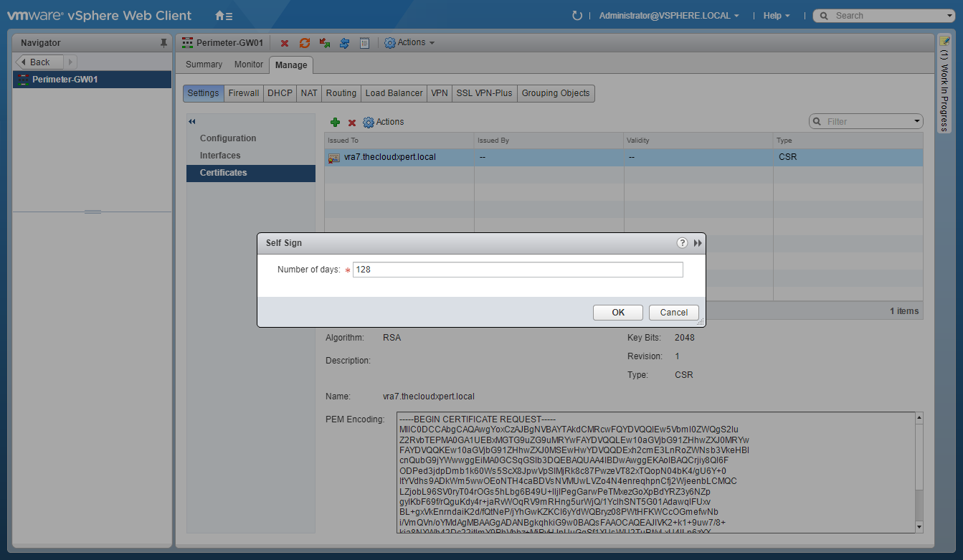The width and height of the screenshot is (963, 560).
Task: Open the Help dropdown menu
Action: [777, 16]
